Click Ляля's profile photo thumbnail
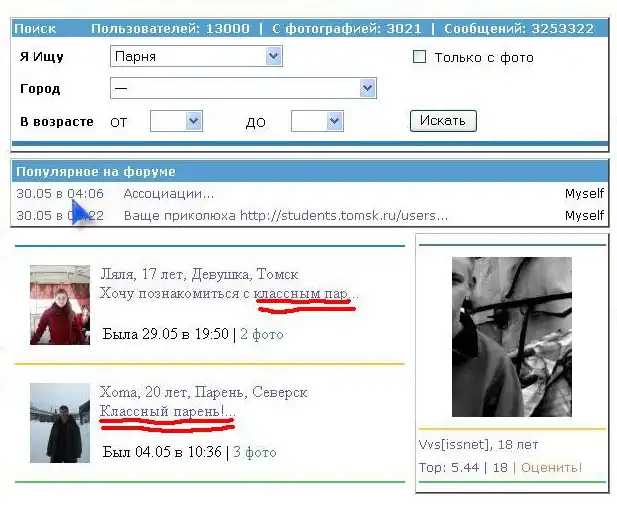This screenshot has height=509, width=617. 60,304
